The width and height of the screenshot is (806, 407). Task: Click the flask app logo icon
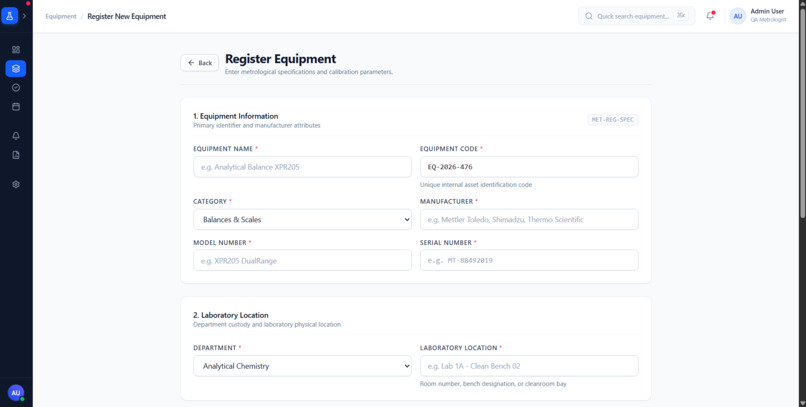(9, 16)
